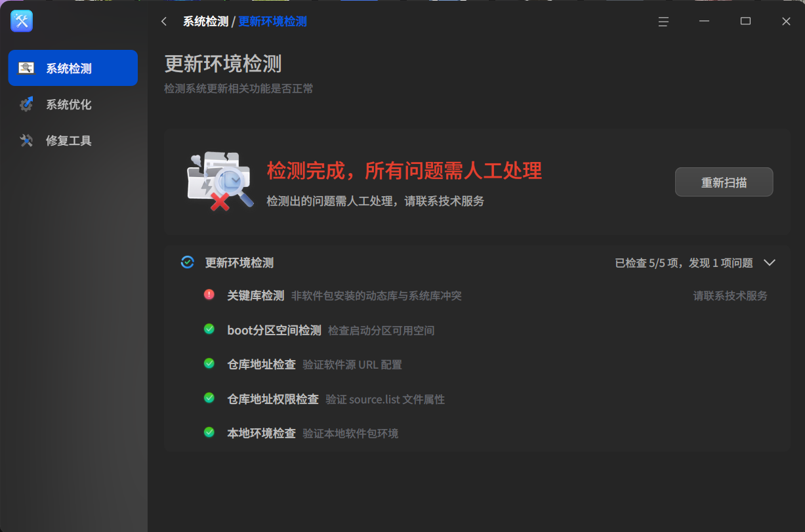Click 请联系技术服务 next to 关键库检测
This screenshot has width=805, height=532.
[x=730, y=296]
